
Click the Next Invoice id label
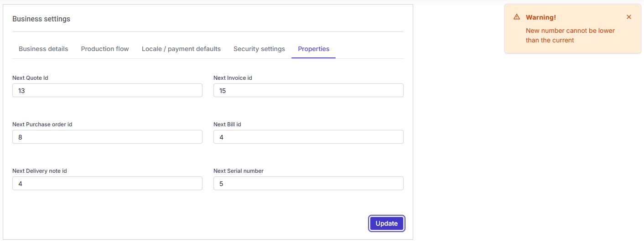[233, 78]
